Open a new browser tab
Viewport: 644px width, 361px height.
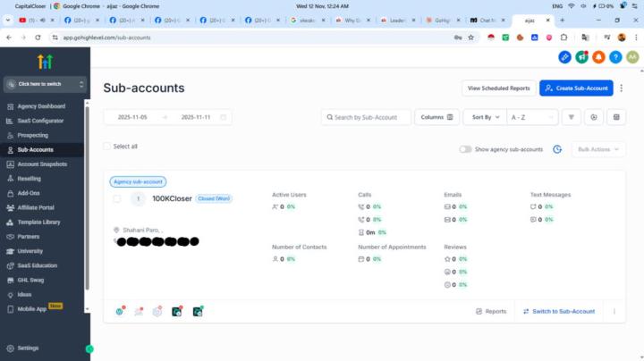(x=563, y=20)
